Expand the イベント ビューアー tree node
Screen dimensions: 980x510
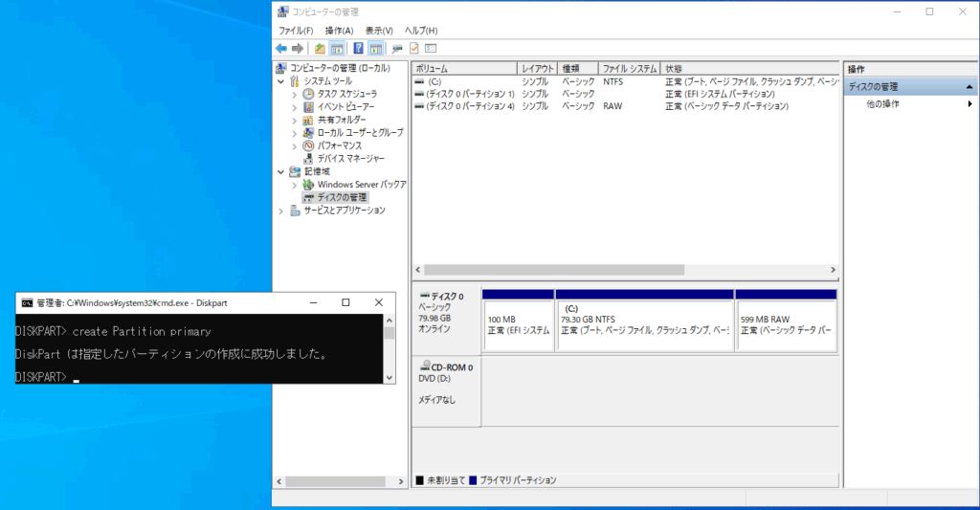point(295,107)
